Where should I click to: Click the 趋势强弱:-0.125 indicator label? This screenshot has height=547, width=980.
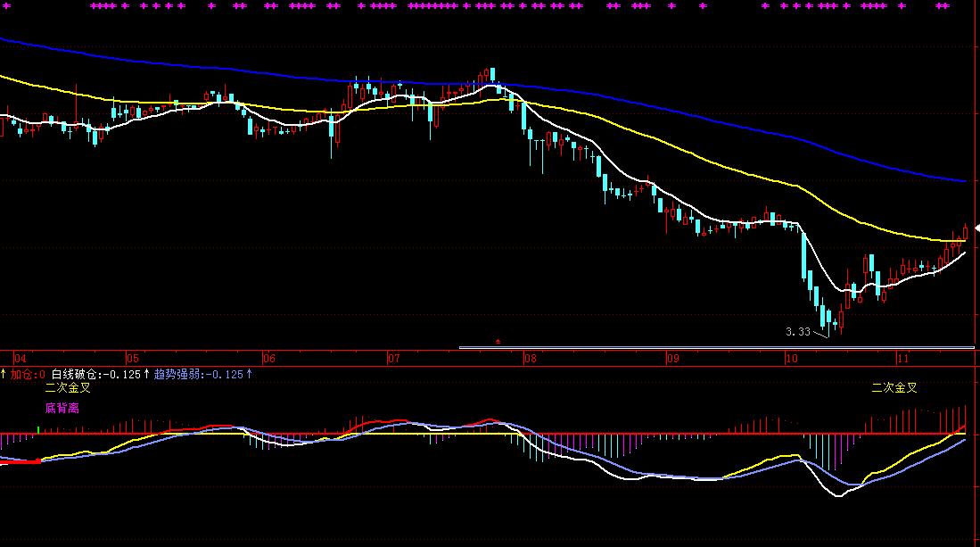click(x=198, y=375)
